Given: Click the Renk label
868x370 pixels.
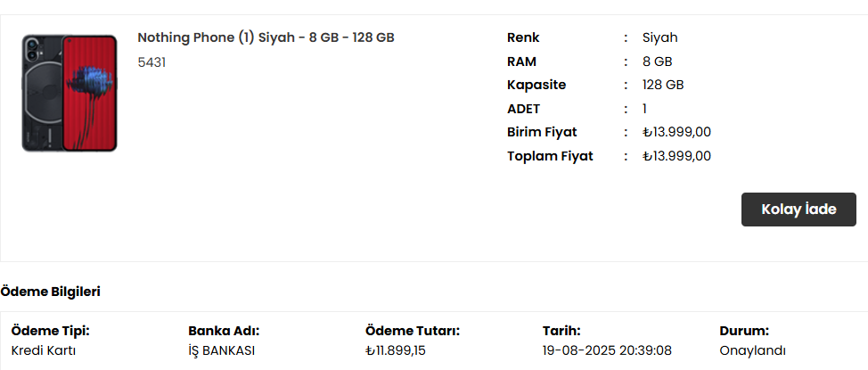Looking at the screenshot, I should click(523, 38).
